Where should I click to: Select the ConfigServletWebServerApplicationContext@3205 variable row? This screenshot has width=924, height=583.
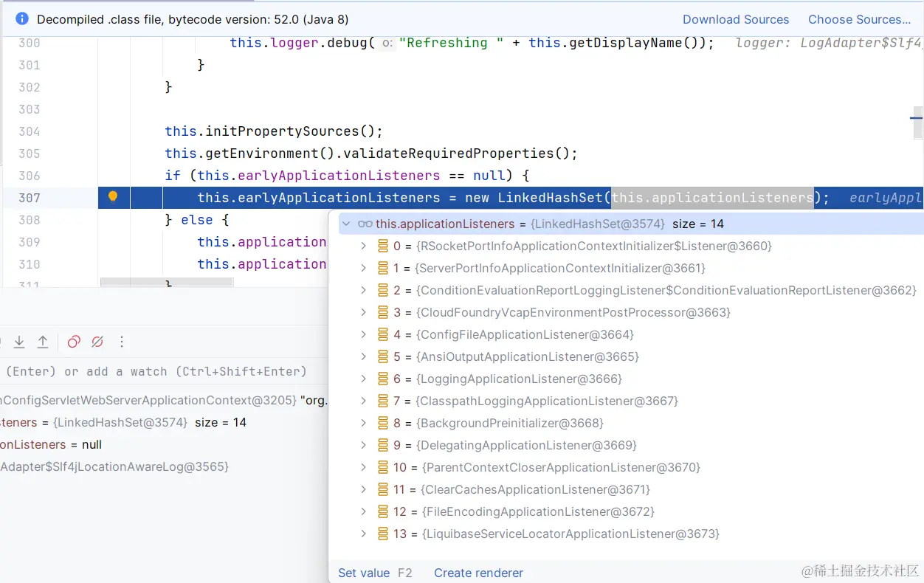pyautogui.click(x=162, y=401)
